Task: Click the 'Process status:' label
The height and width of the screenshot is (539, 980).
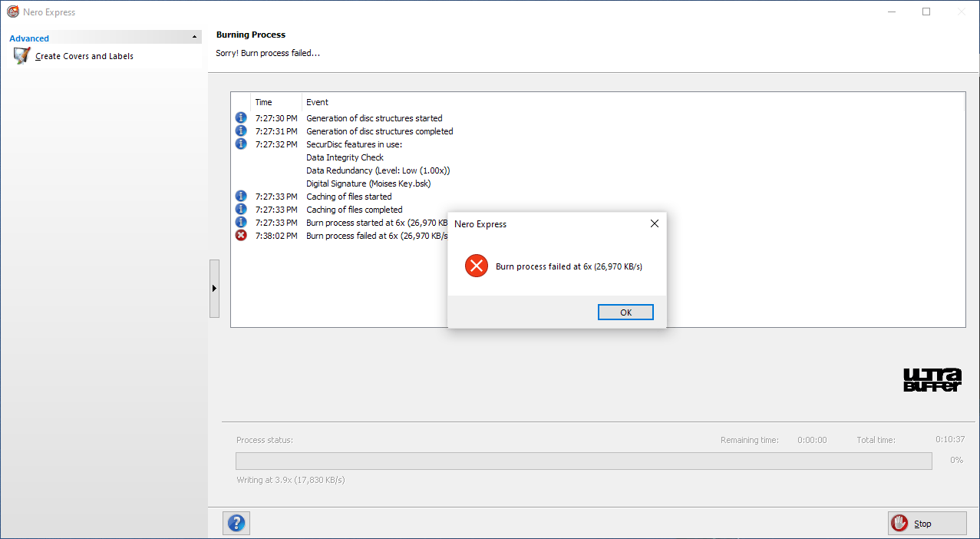Action: [265, 440]
